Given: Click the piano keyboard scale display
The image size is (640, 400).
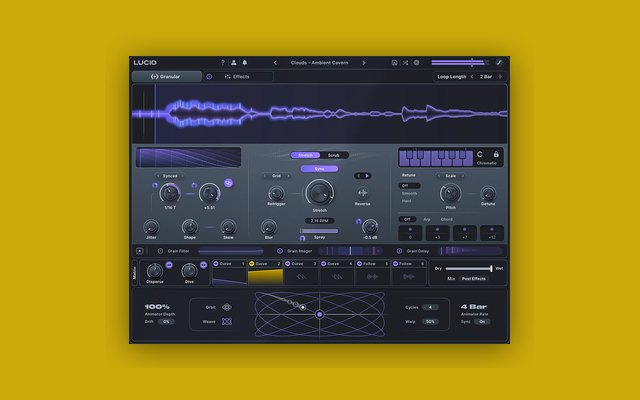Looking at the screenshot, I should pos(436,158).
